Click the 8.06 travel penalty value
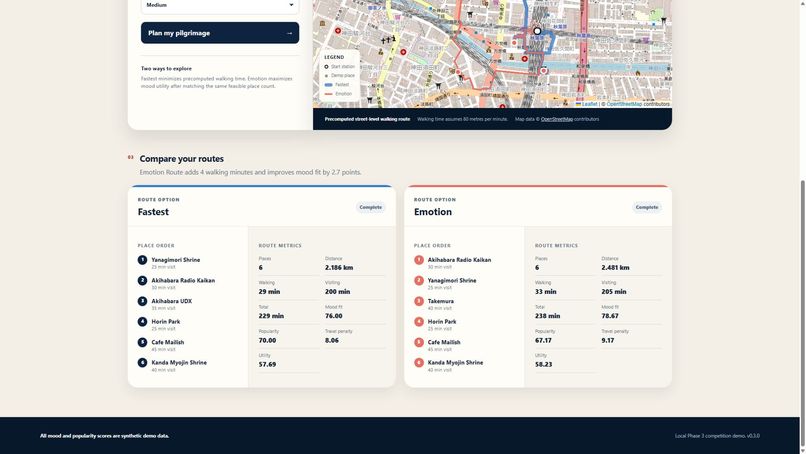Image resolution: width=806 pixels, height=454 pixels. tap(332, 340)
